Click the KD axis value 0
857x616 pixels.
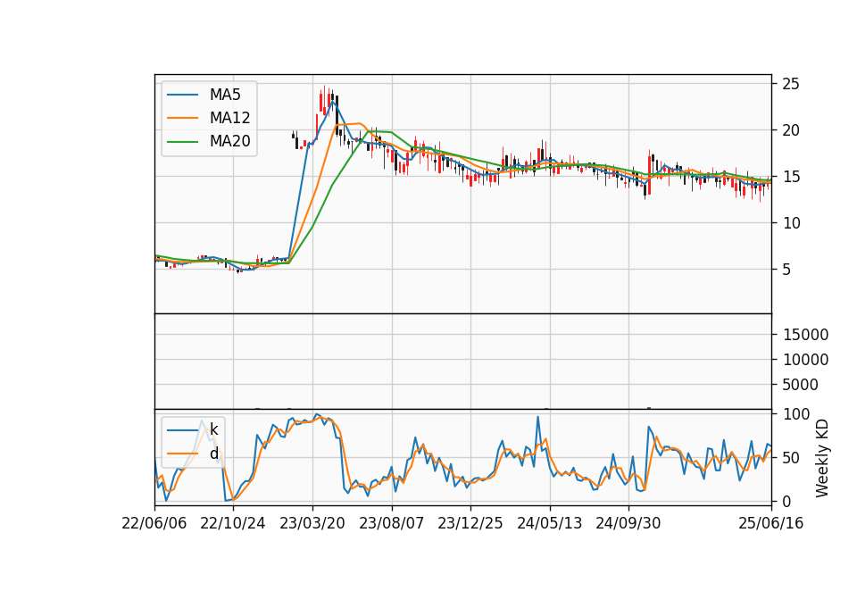[787, 501]
